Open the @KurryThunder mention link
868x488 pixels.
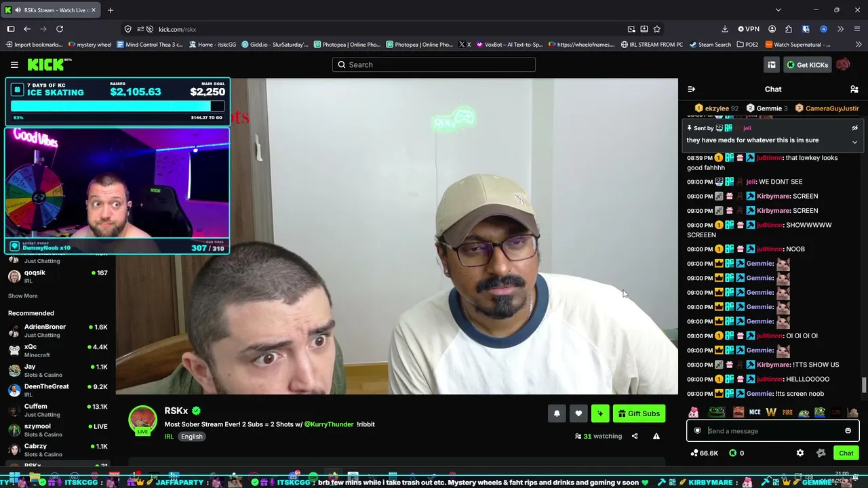[x=329, y=424]
